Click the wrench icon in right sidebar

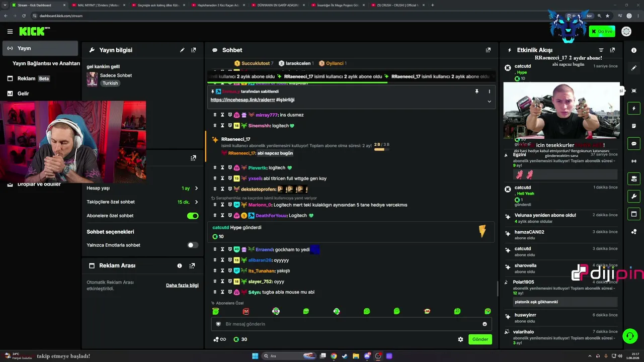click(634, 196)
